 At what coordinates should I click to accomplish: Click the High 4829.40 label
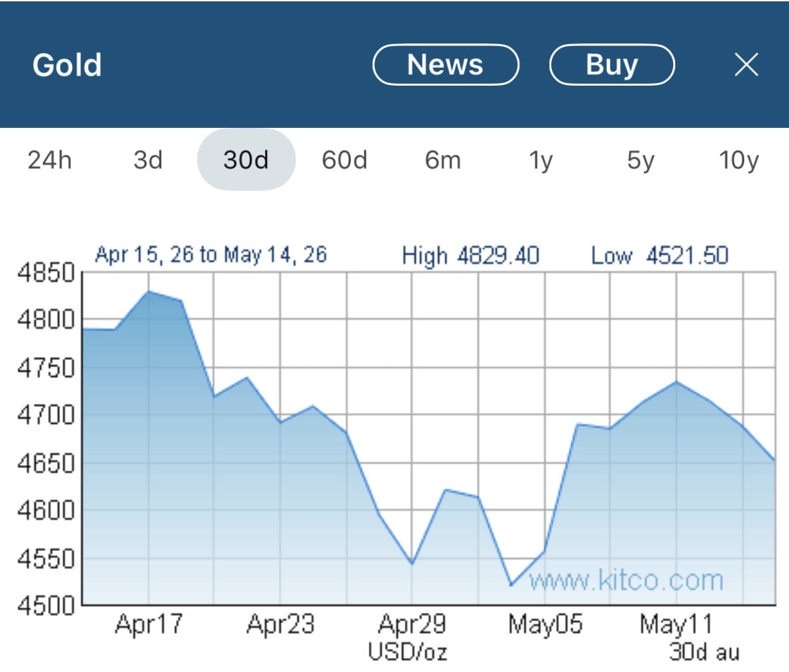[470, 256]
